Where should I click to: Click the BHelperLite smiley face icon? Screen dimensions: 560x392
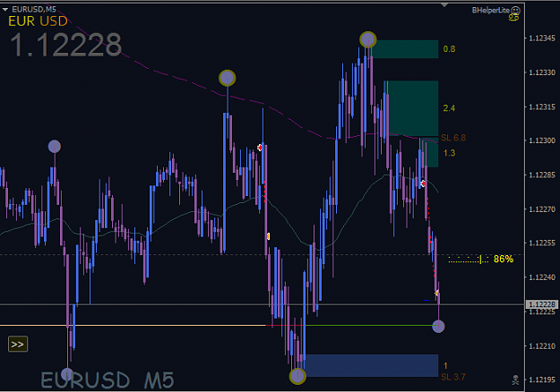point(515,11)
